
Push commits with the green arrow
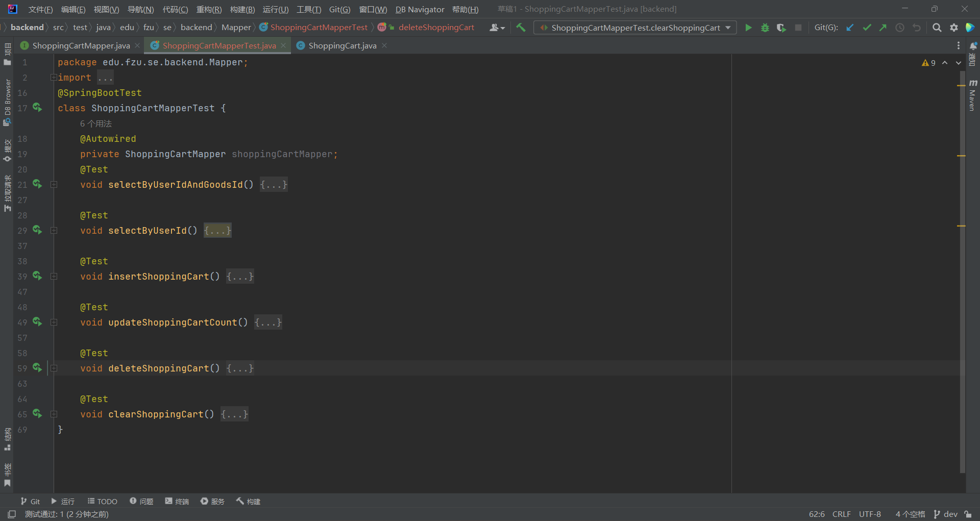click(883, 28)
